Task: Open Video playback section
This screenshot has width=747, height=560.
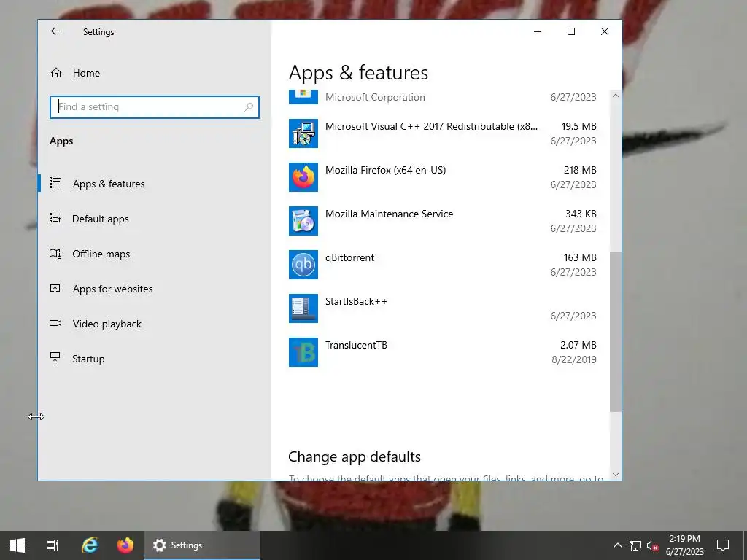Action: [155, 324]
